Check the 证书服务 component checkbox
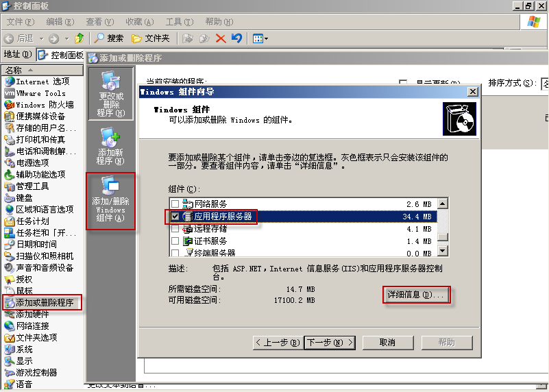549x392 pixels. (x=175, y=241)
